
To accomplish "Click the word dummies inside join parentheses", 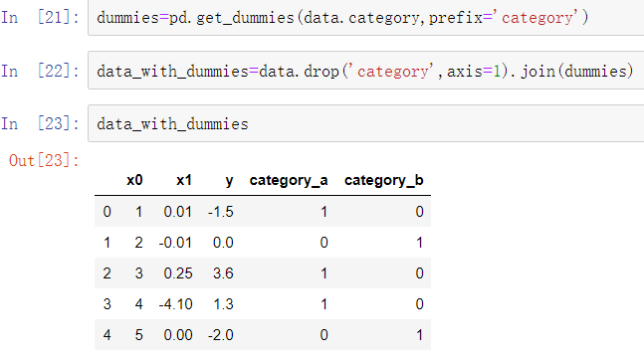I will (595, 71).
